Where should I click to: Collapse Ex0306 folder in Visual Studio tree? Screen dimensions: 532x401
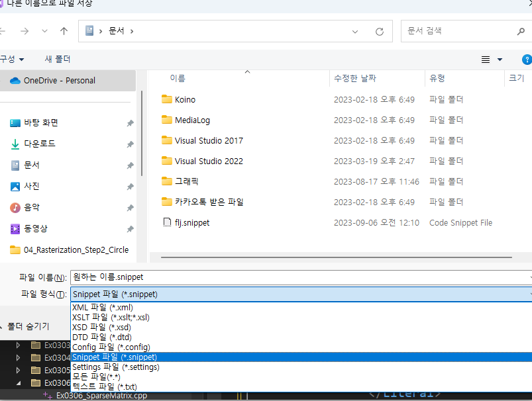click(19, 383)
